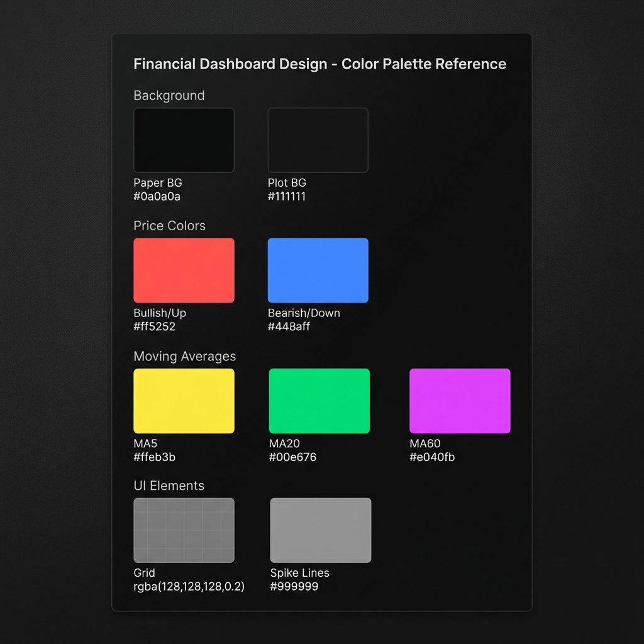Pick the red Bullish/Up swatch

click(x=184, y=270)
